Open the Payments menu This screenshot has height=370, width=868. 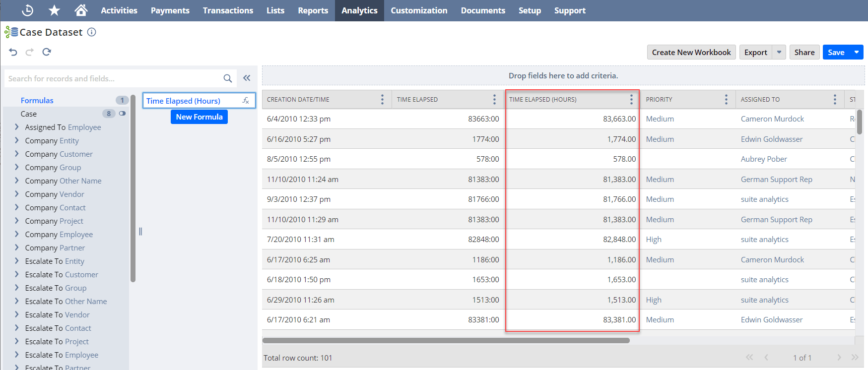pos(170,10)
